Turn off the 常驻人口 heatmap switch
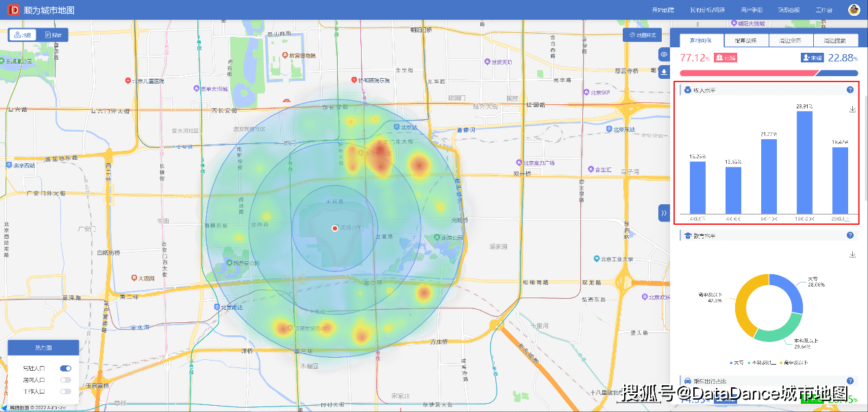 pos(66,368)
